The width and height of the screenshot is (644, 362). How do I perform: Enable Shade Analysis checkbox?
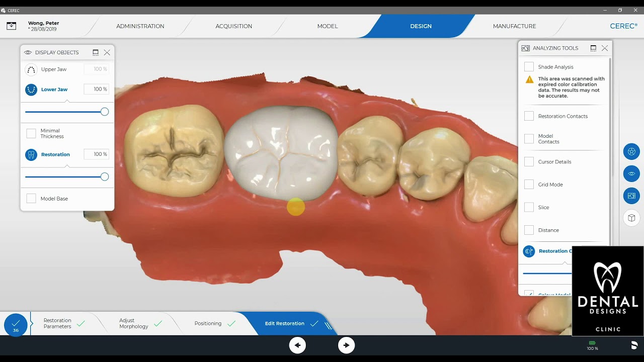[x=529, y=67]
